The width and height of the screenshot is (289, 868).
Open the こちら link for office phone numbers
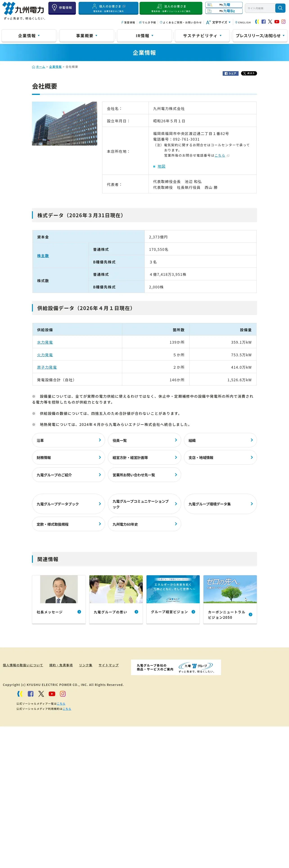(220, 155)
